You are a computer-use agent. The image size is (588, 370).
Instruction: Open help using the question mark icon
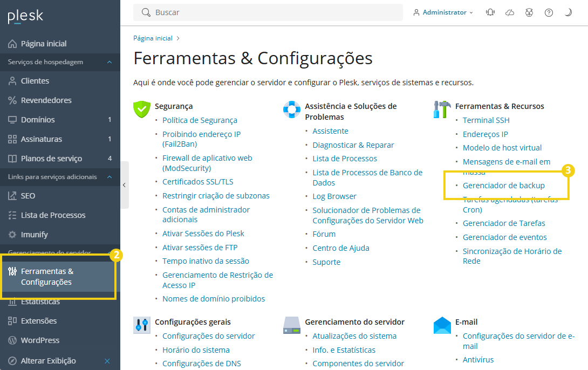click(x=549, y=12)
